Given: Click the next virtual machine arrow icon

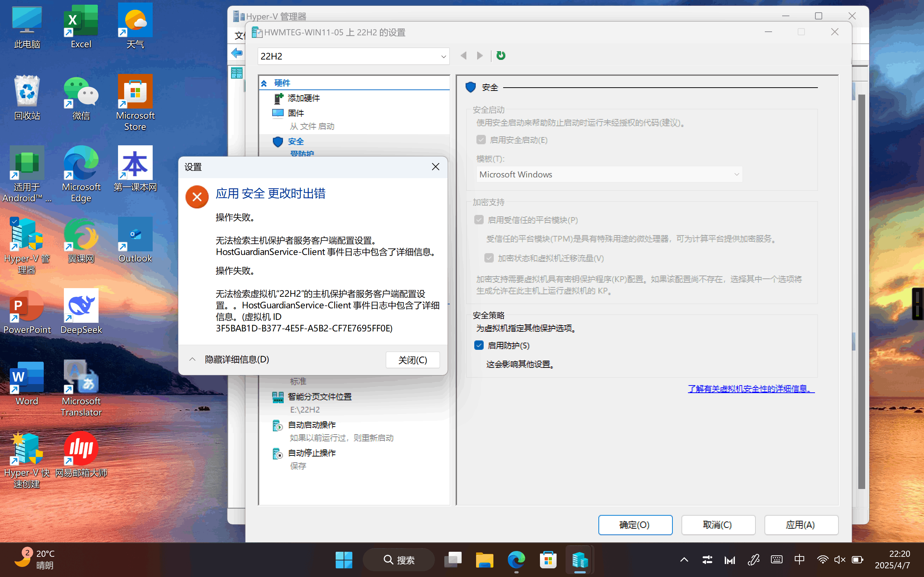Looking at the screenshot, I should pyautogui.click(x=480, y=56).
